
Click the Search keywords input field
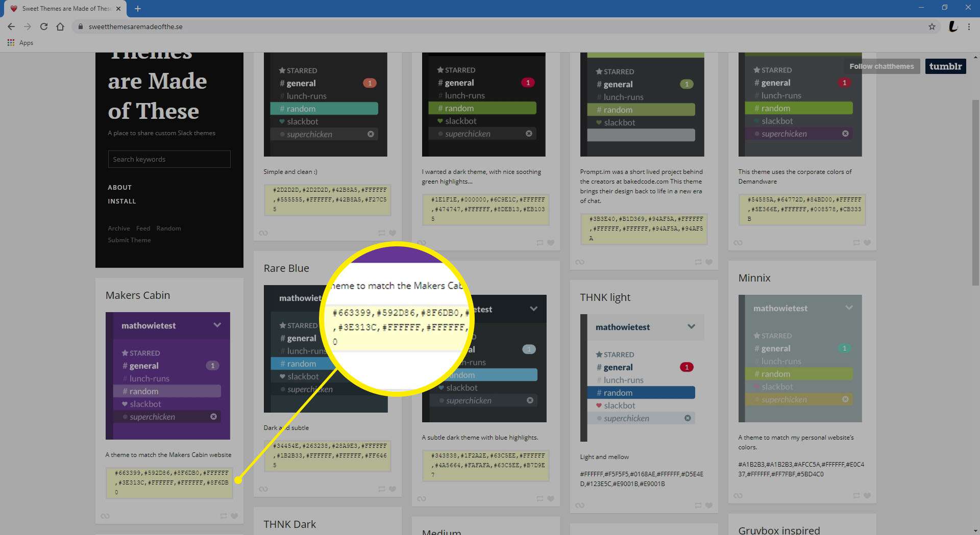tap(169, 159)
